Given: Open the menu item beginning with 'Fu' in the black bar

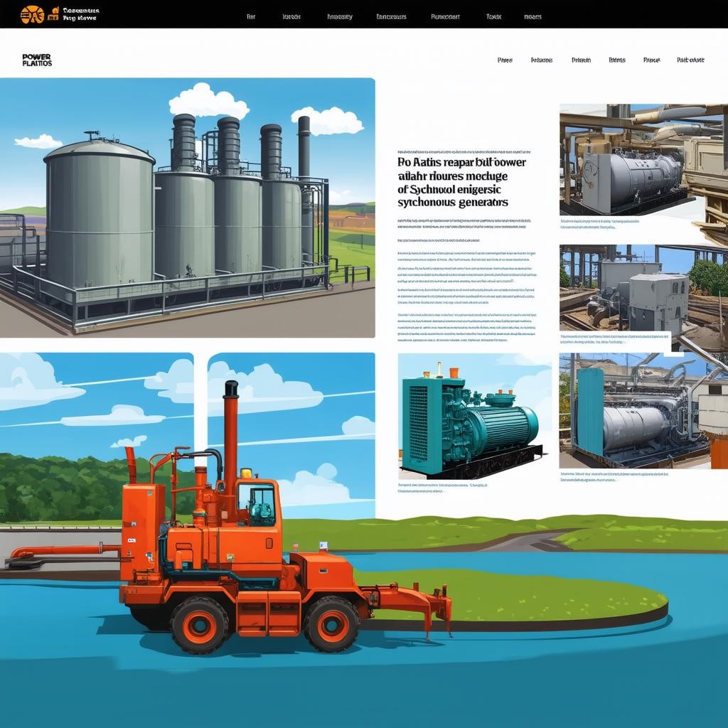Looking at the screenshot, I should [x=446, y=16].
